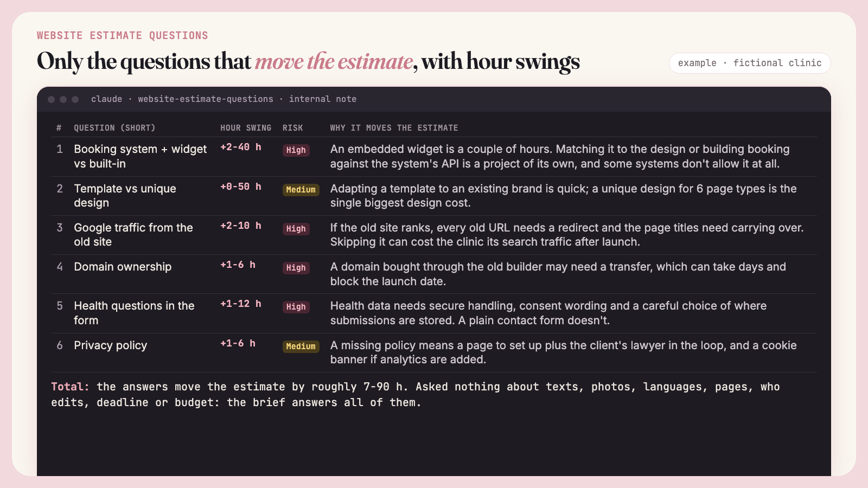Click the explanation starting 'Adapting a template'
868x488 pixels.
564,196
